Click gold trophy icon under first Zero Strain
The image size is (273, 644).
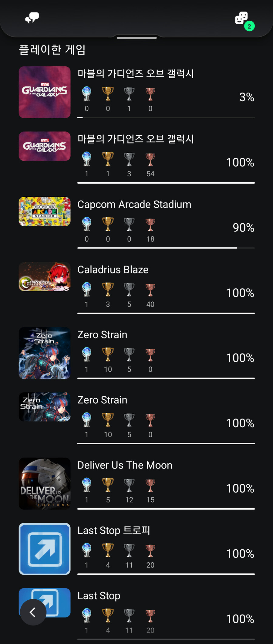[x=108, y=354]
